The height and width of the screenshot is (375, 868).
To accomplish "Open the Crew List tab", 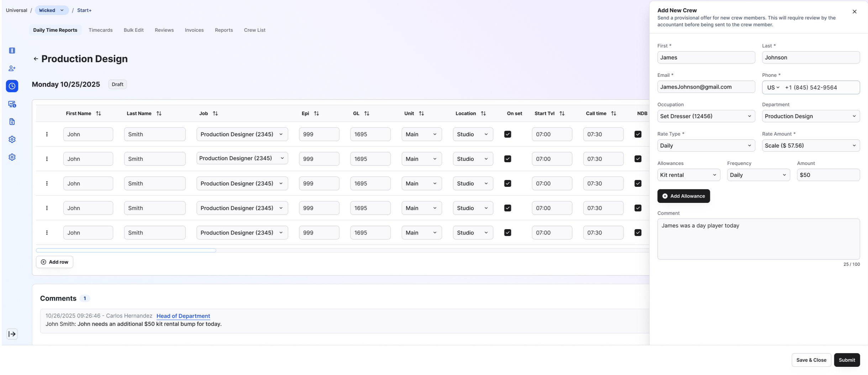I will click(254, 30).
